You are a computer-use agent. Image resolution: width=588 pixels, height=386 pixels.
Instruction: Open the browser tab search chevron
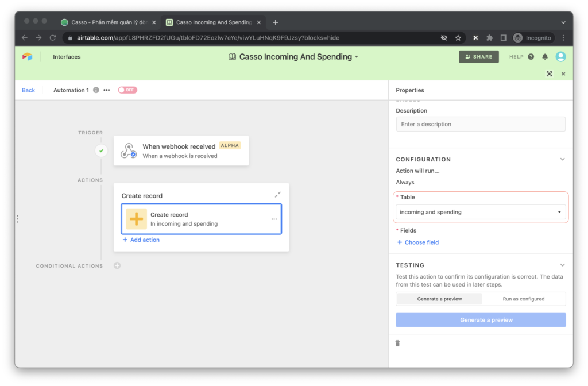click(x=563, y=22)
